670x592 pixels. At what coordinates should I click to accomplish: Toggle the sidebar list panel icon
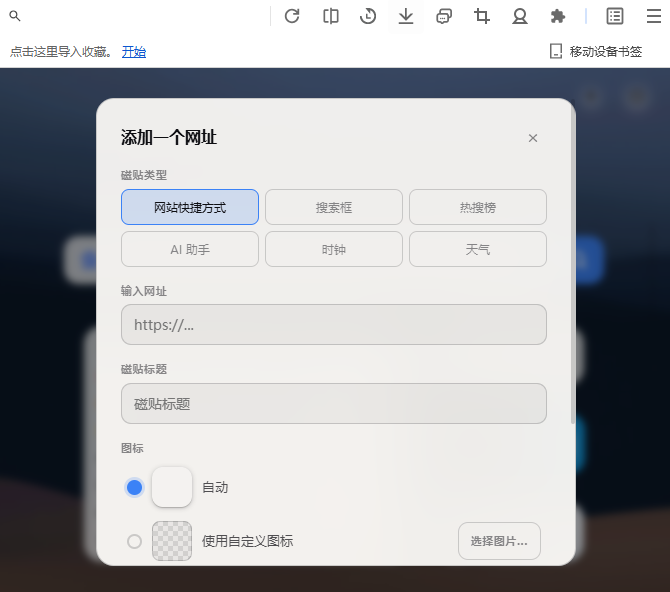click(615, 16)
